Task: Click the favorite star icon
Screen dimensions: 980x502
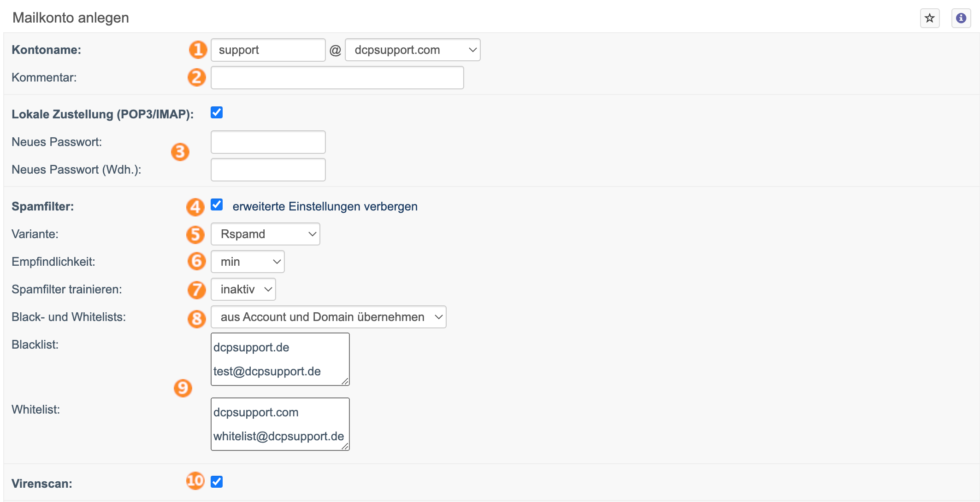Action: pyautogui.click(x=930, y=18)
